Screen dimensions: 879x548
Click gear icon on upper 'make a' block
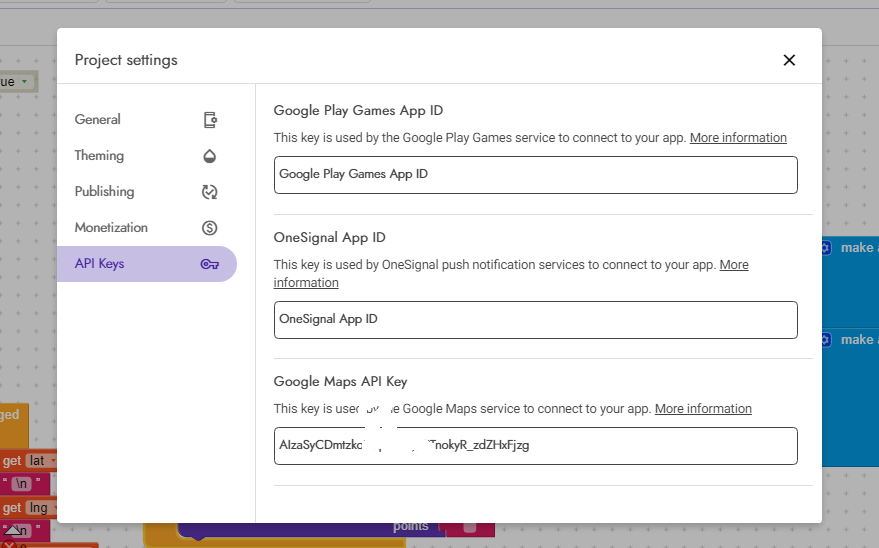tap(826, 248)
